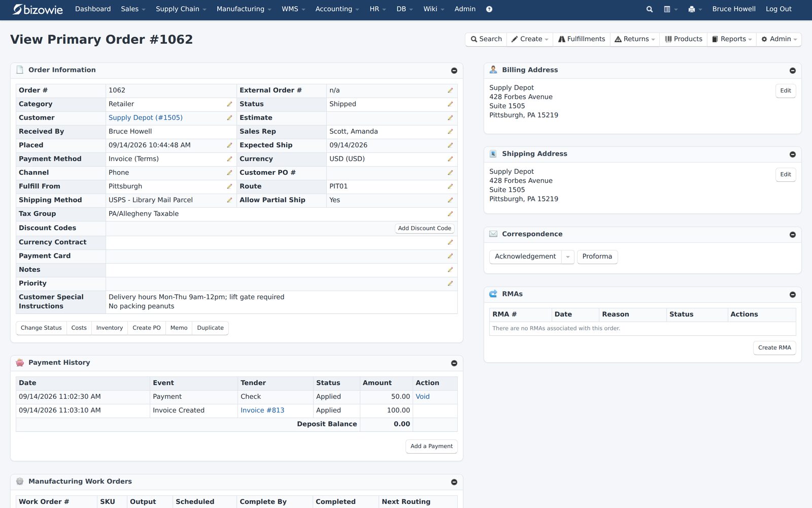Viewport: 812px width, 508px height.
Task: Open the help question mark icon
Action: pyautogui.click(x=489, y=9)
